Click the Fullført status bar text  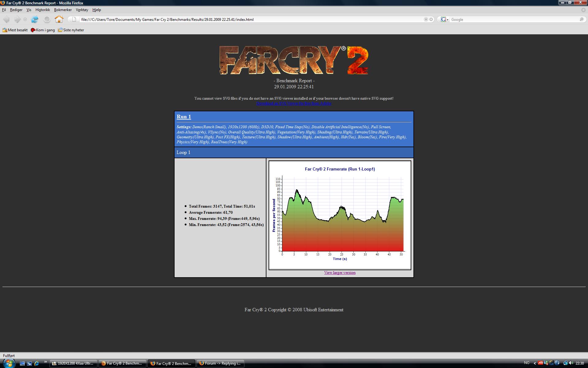pyautogui.click(x=9, y=356)
